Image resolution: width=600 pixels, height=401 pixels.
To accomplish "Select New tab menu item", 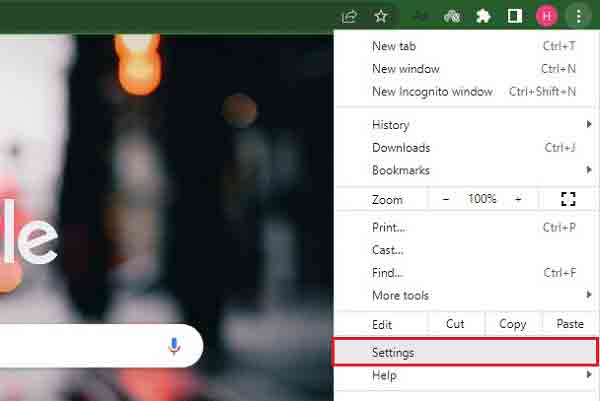I will pyautogui.click(x=464, y=46).
